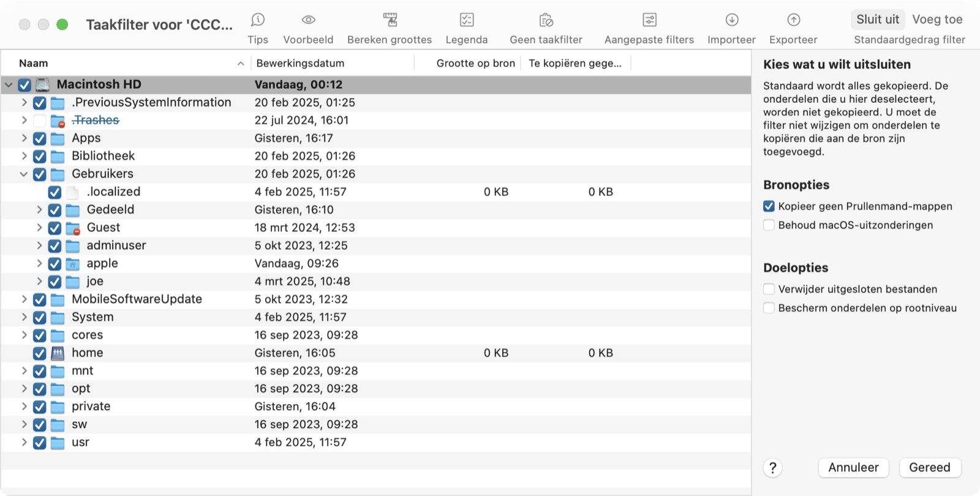Open Aangepaste filters icon

[649, 20]
